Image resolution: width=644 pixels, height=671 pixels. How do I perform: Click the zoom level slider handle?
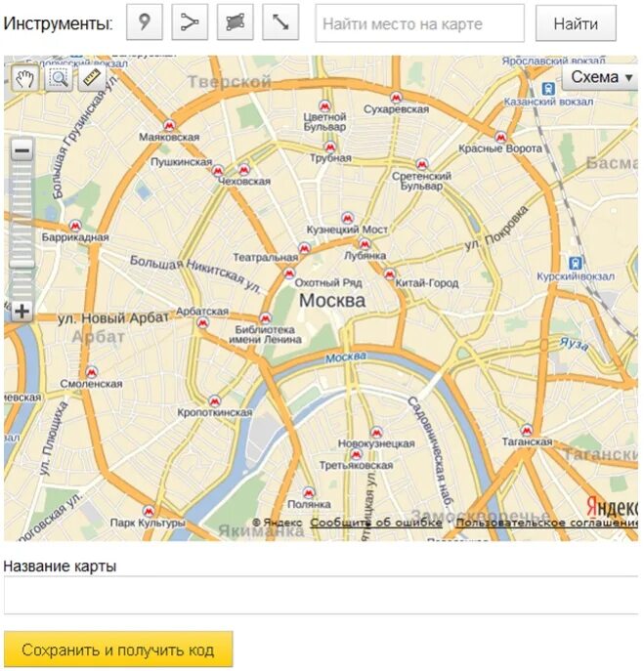click(21, 262)
